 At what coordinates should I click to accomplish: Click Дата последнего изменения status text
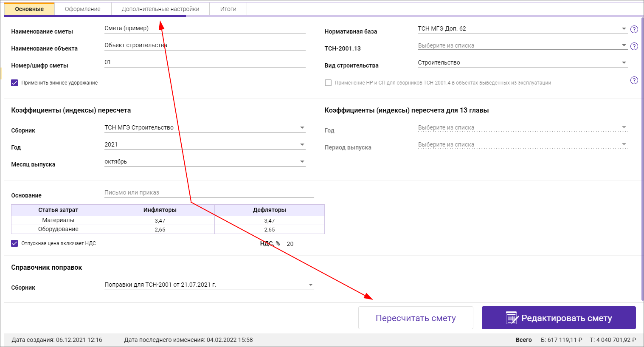click(188, 340)
